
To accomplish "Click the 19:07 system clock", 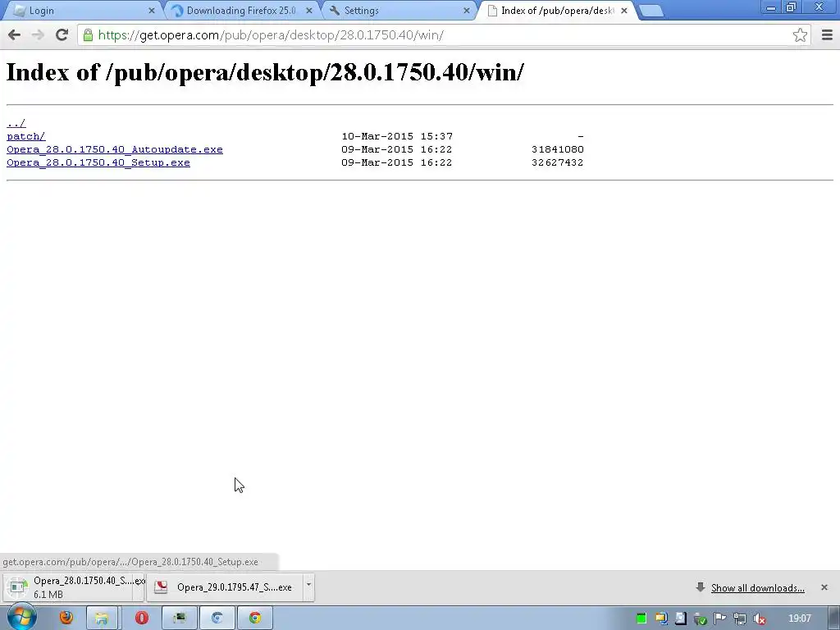I will (x=800, y=619).
